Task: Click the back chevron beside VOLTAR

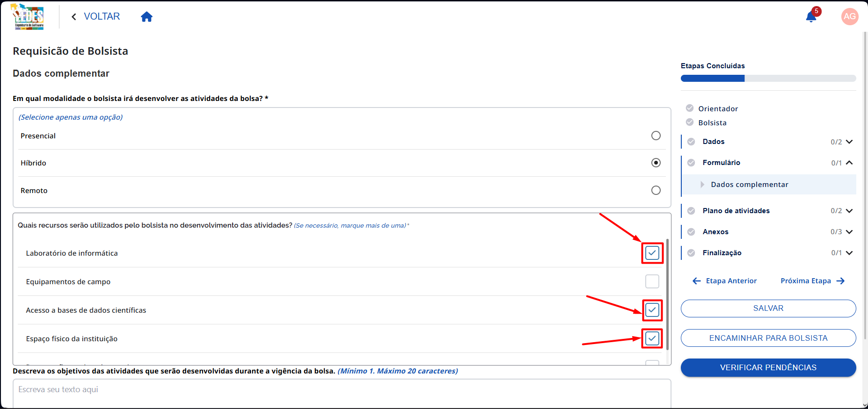Action: pos(73,17)
